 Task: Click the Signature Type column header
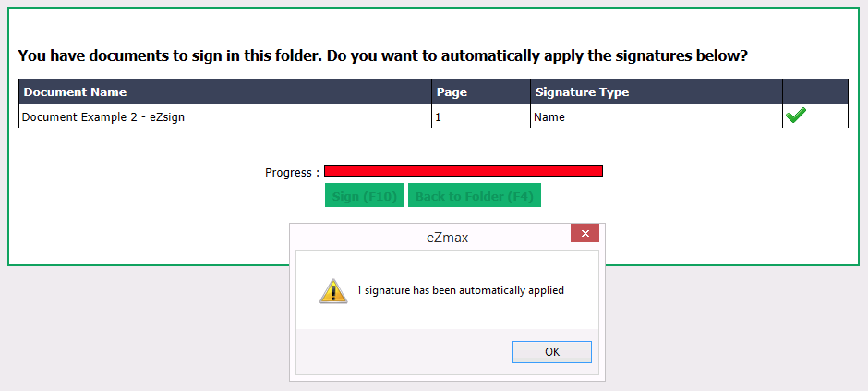pos(657,92)
